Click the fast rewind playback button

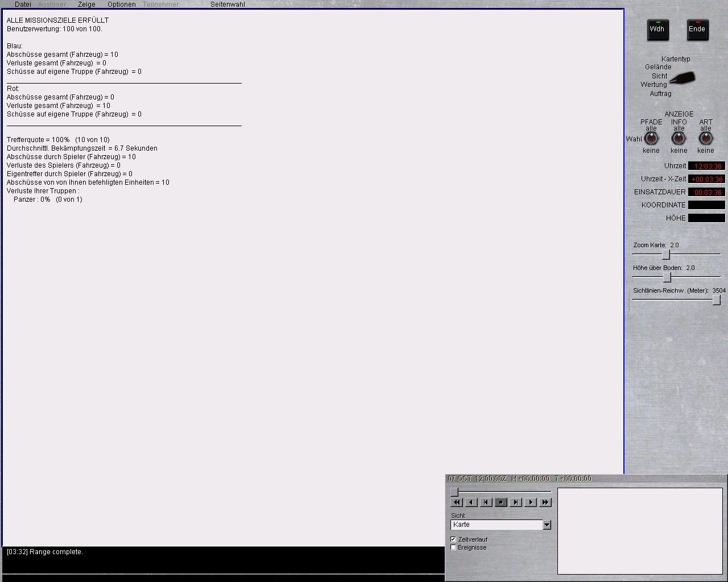(456, 502)
